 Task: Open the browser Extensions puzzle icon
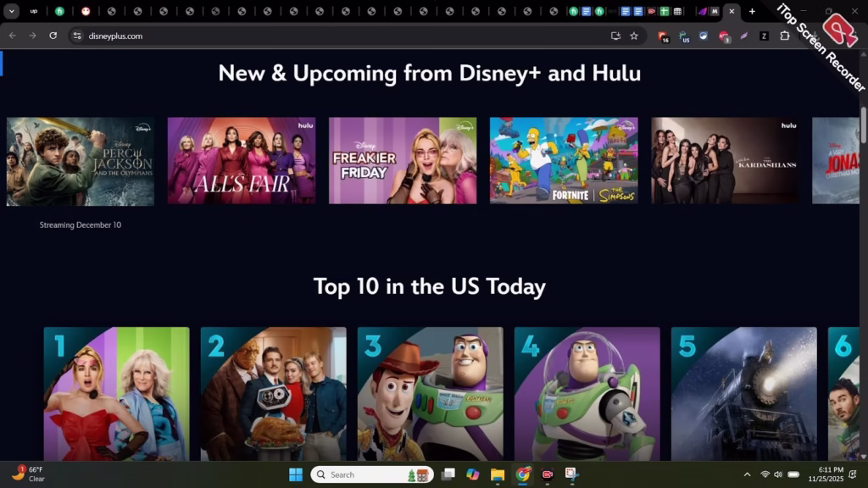pos(785,36)
